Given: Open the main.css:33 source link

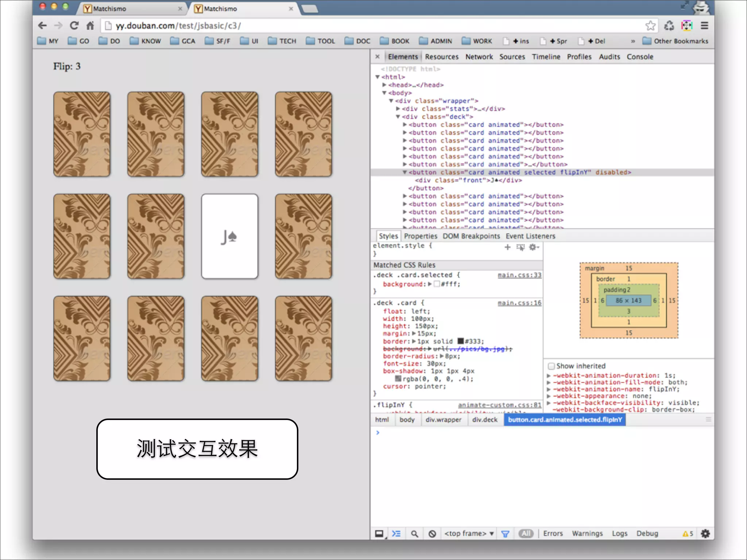Looking at the screenshot, I should (x=519, y=275).
